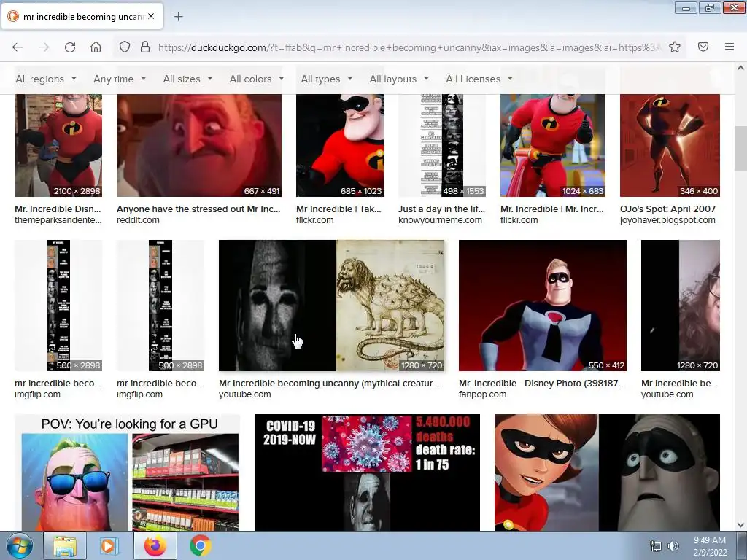Open tracking protection shield info

click(124, 47)
